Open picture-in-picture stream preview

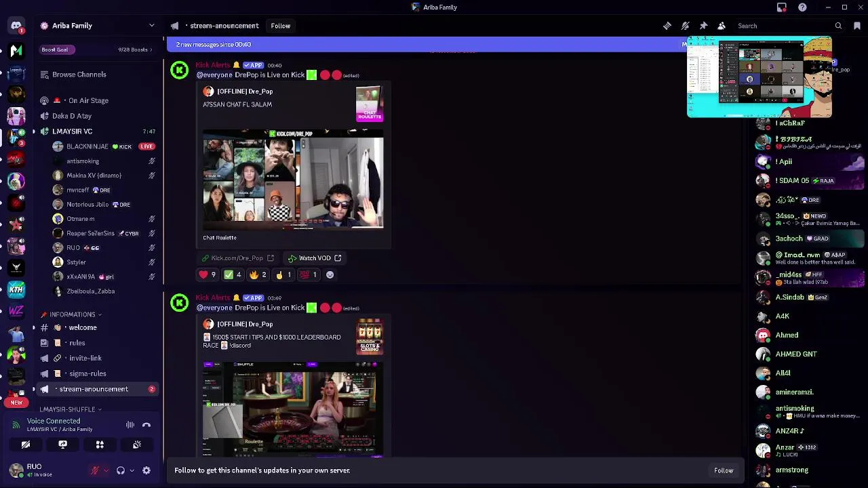click(759, 77)
